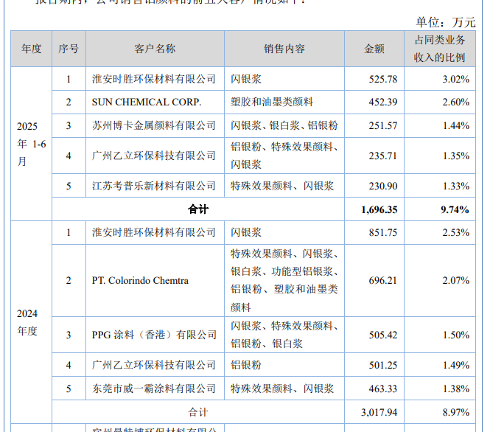Click the percentage 1.44%
Screen dimensions: 504x432
click(x=456, y=125)
